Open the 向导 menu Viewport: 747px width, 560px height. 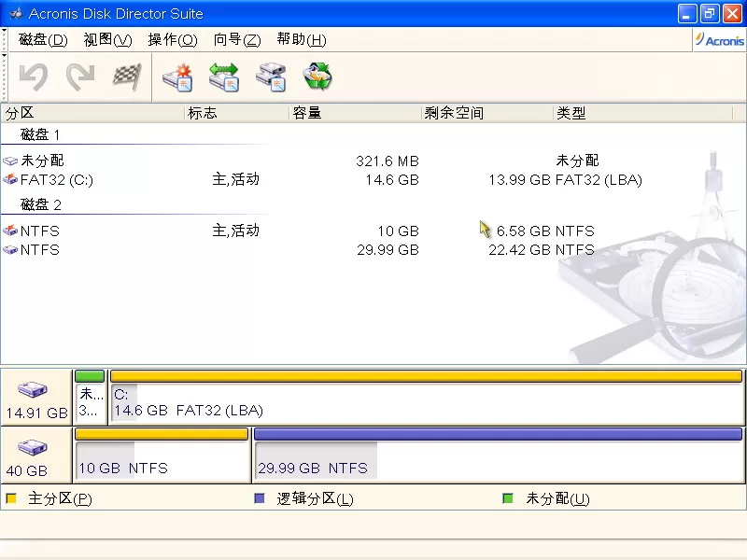pyautogui.click(x=236, y=39)
